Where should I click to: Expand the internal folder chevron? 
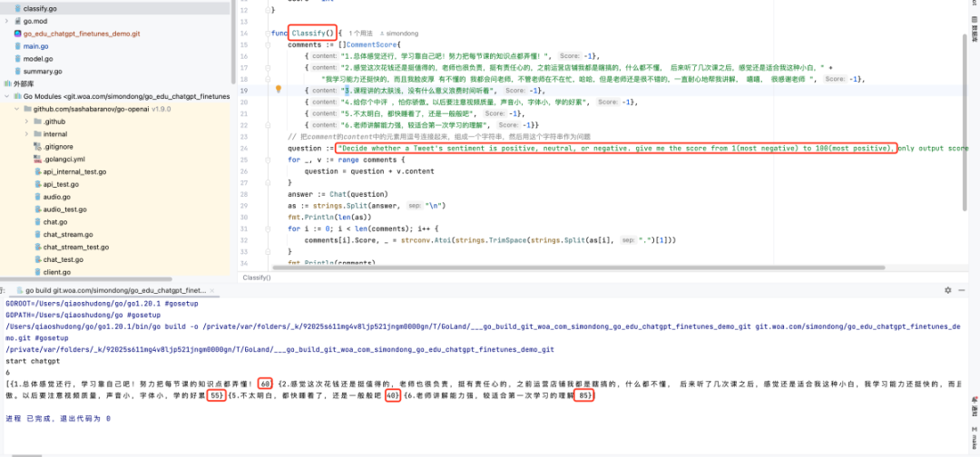click(x=26, y=133)
